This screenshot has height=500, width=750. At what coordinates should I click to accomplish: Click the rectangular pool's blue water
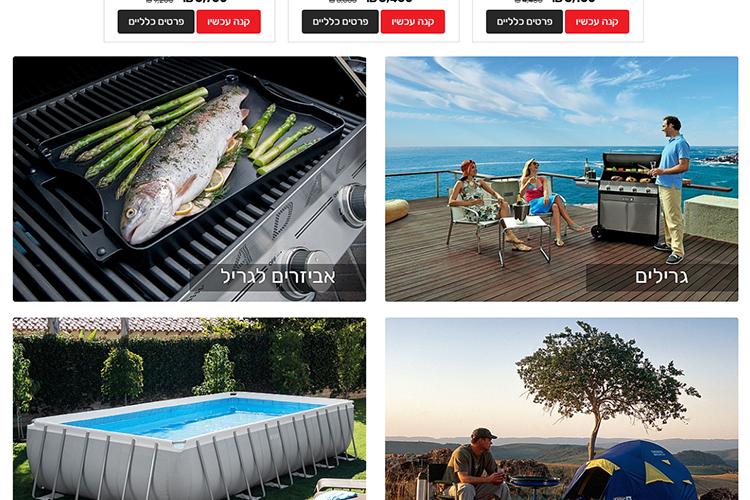[191, 417]
